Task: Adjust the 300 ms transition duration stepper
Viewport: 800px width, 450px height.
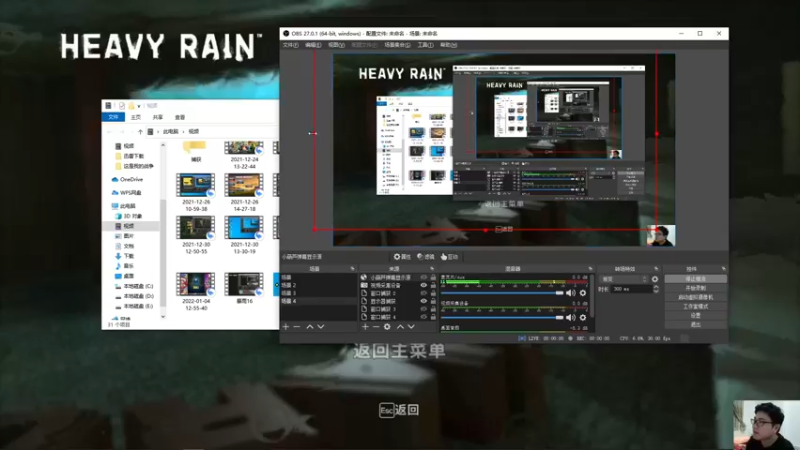Action: point(656,289)
